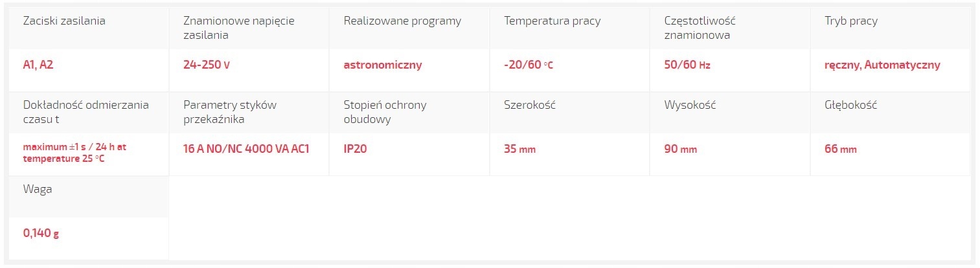Click the "Realizowane programy" label
This screenshot has width=980, height=268.
coord(402,21)
